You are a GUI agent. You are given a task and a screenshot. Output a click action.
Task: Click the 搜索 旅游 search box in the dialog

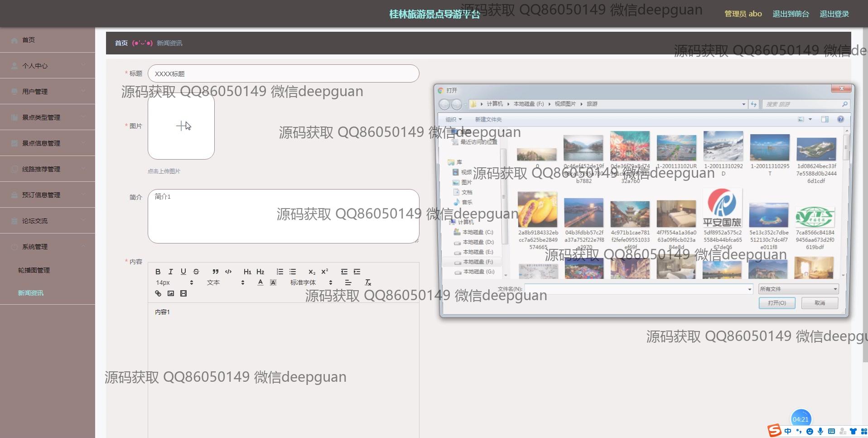(x=805, y=104)
